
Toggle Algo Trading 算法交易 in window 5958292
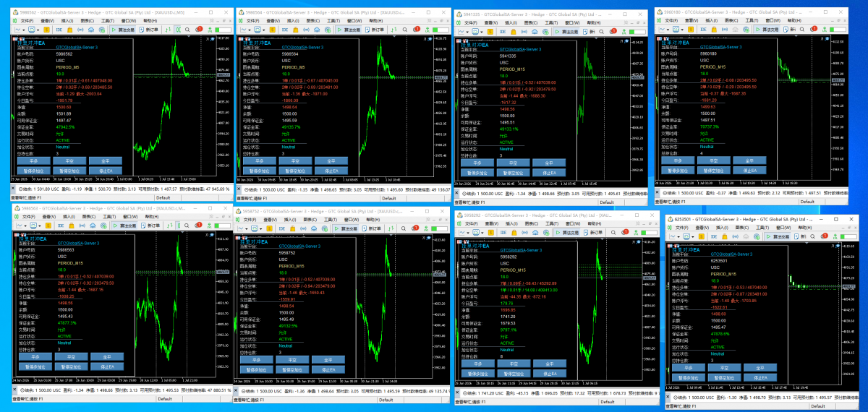[x=567, y=233]
